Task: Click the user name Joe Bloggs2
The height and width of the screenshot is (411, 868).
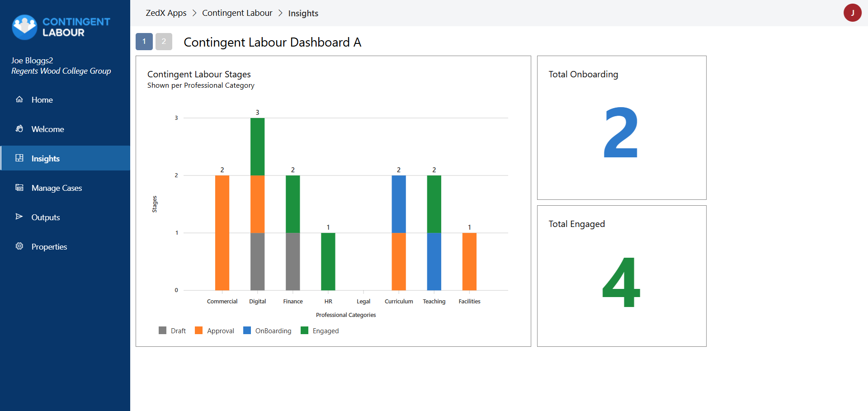Action: (x=32, y=61)
